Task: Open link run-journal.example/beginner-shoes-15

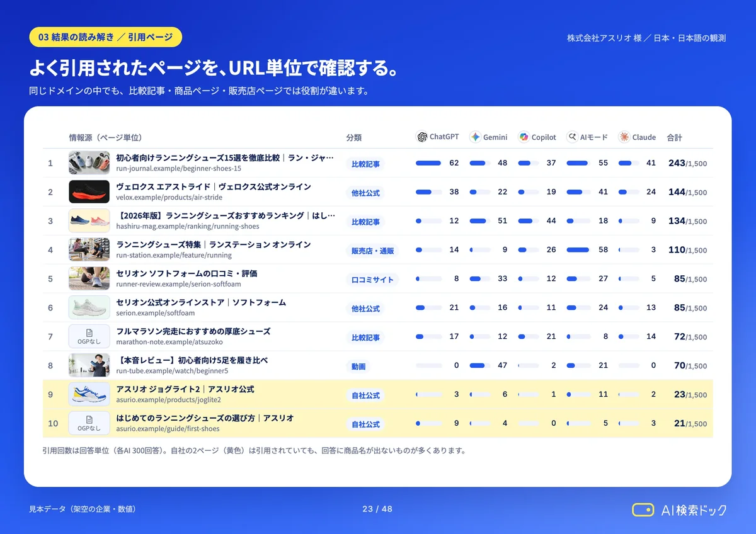Action: click(x=179, y=169)
